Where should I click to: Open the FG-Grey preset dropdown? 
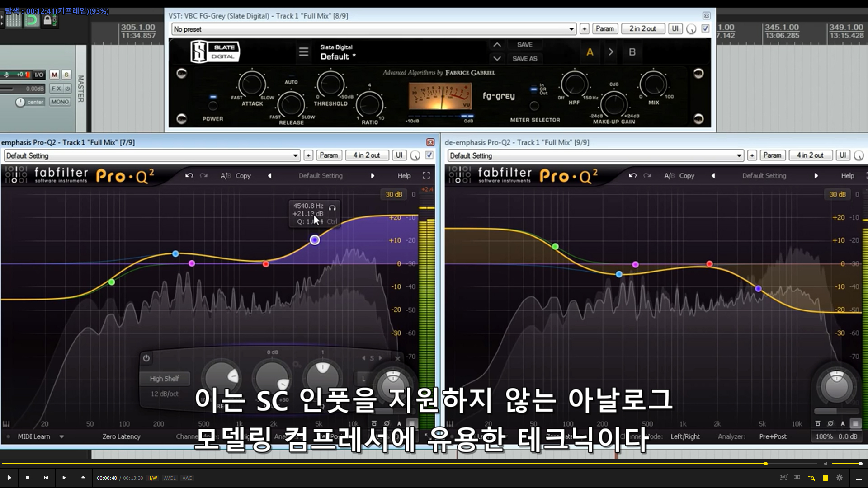pos(374,29)
